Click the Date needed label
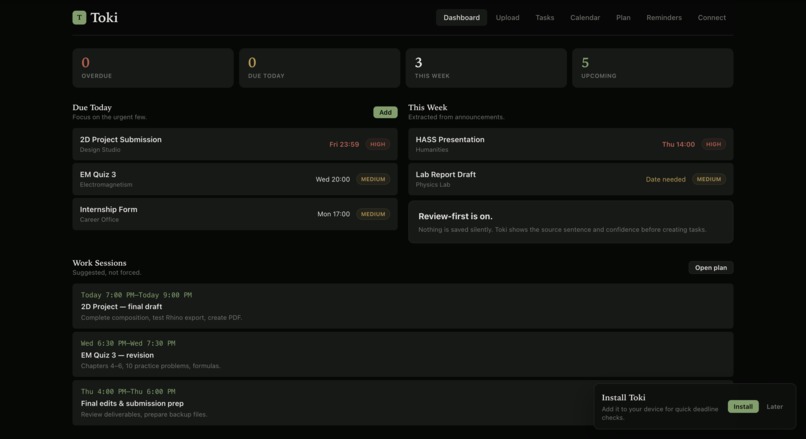806x439 pixels. 666,179
